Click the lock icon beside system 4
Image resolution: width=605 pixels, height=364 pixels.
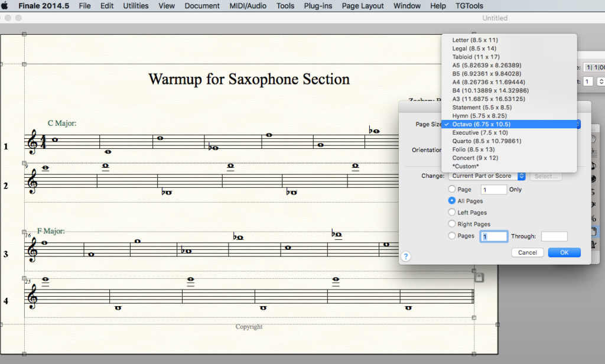pyautogui.click(x=479, y=277)
